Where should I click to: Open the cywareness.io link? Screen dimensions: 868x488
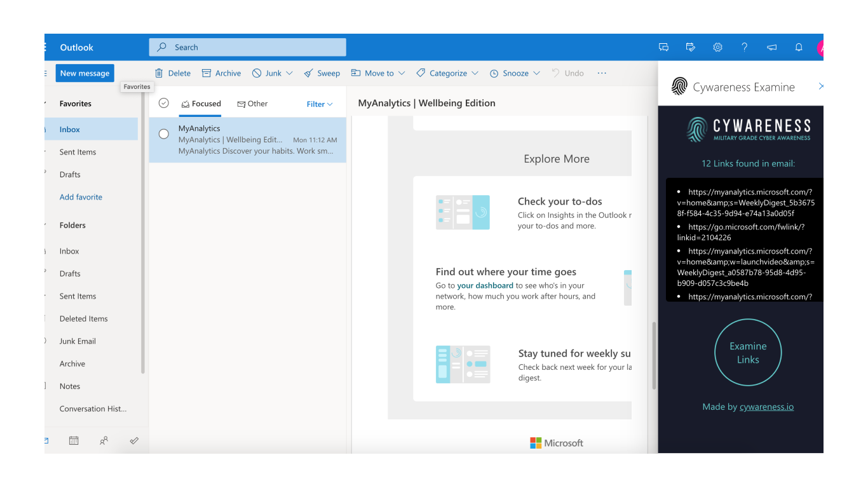point(766,407)
